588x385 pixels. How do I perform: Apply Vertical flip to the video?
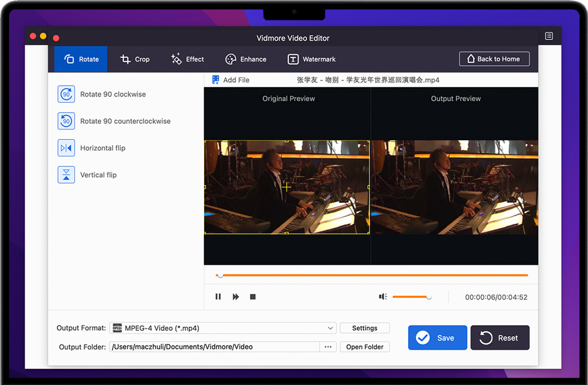[x=66, y=175]
